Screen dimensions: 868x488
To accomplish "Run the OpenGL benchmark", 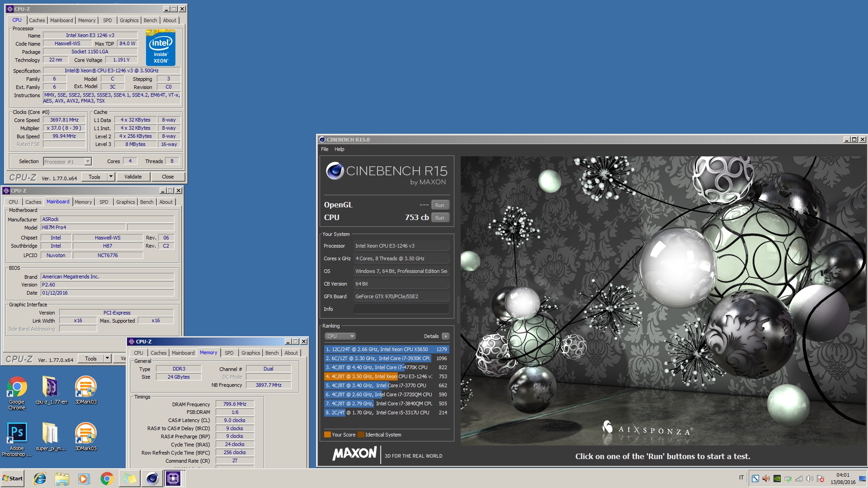I will 440,205.
